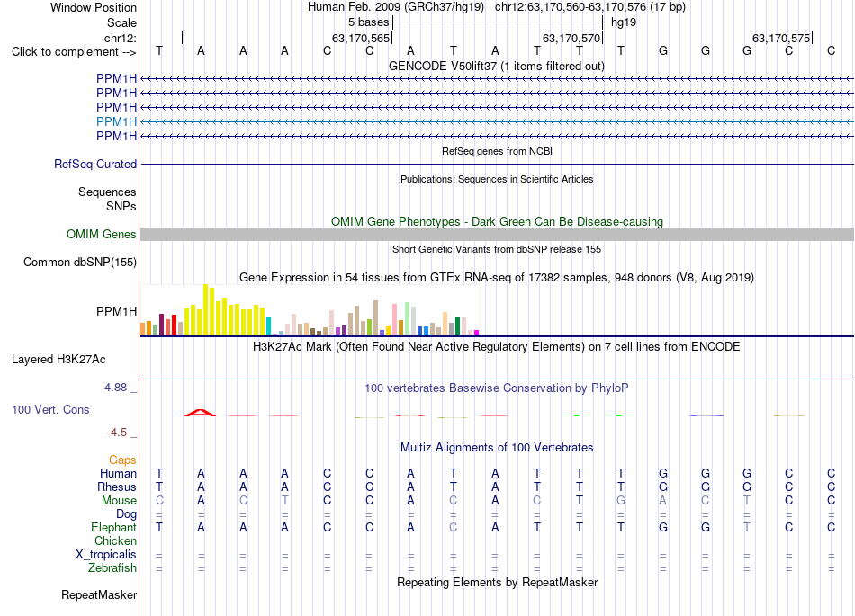Viewport: 855px width, 616px height.
Task: Click the 'RepeatMasker' track label
Action: 99,595
